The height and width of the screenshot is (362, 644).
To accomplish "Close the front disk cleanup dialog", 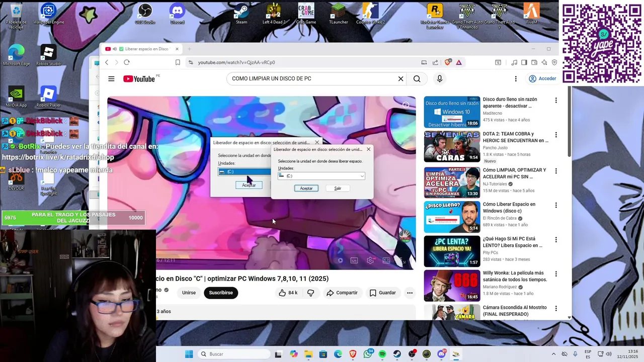I will coord(368,149).
